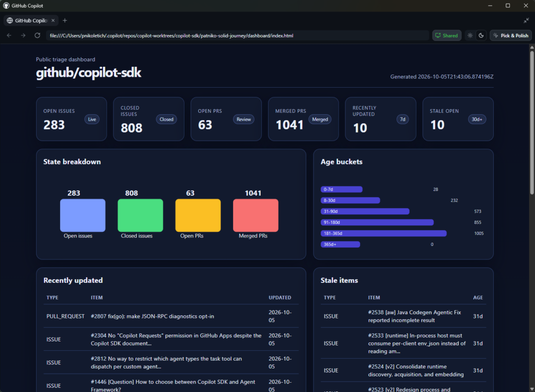Screen dimensions: 535x392
Task: Click the 0-7d age bucket bar
Action: pyautogui.click(x=342, y=189)
